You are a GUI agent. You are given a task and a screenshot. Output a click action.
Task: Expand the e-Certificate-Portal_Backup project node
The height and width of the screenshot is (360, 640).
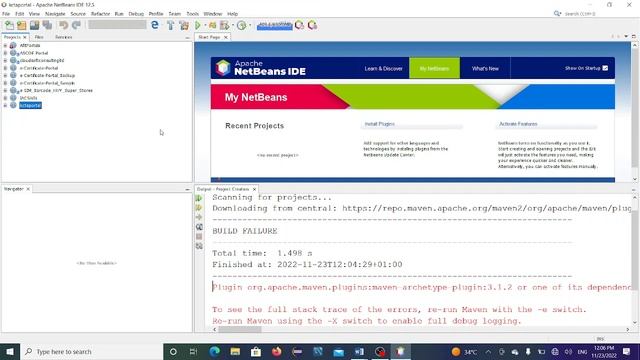tap(5, 76)
